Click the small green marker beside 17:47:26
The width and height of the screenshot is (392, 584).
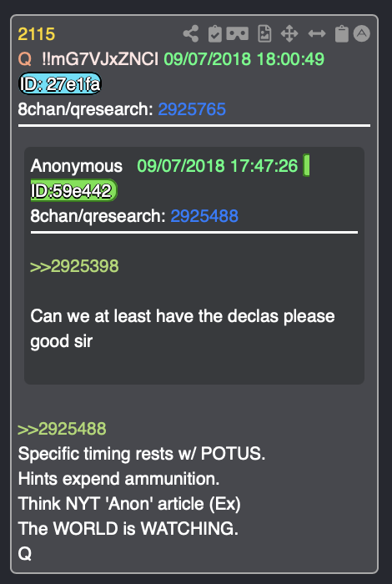coord(306,165)
